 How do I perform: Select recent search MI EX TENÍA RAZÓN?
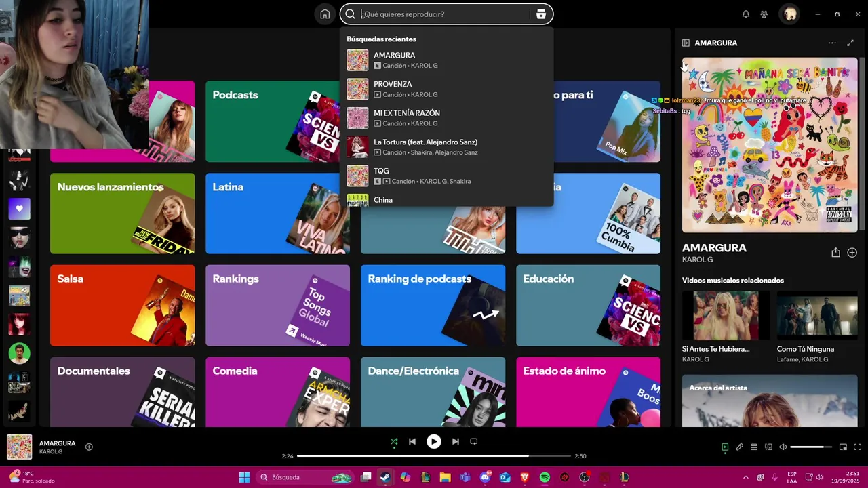click(446, 118)
